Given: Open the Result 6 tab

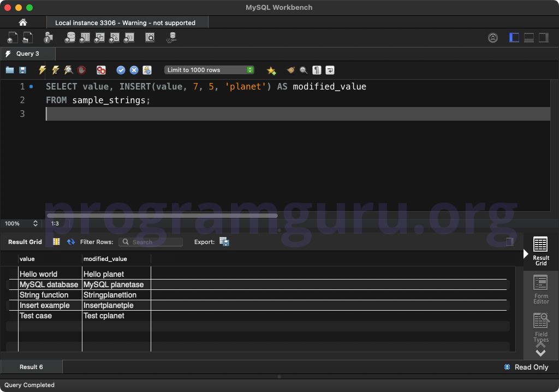Looking at the screenshot, I should click(31, 367).
